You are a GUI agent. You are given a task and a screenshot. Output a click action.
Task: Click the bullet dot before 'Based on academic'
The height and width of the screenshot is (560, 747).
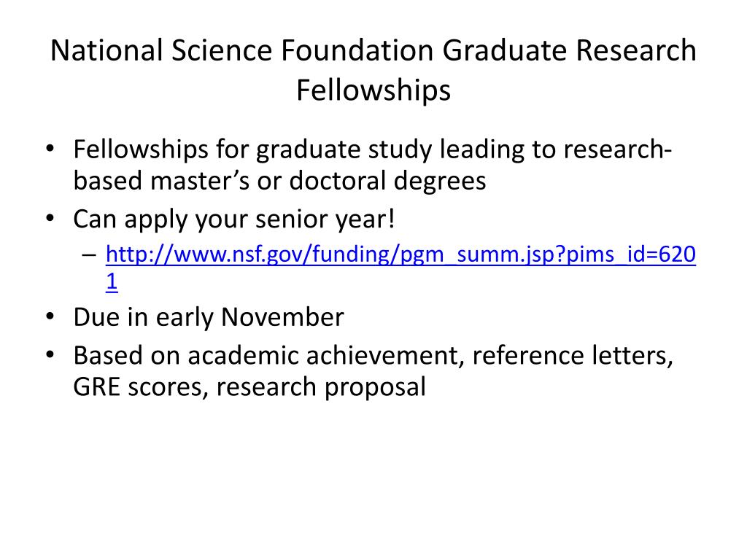tap(50, 355)
